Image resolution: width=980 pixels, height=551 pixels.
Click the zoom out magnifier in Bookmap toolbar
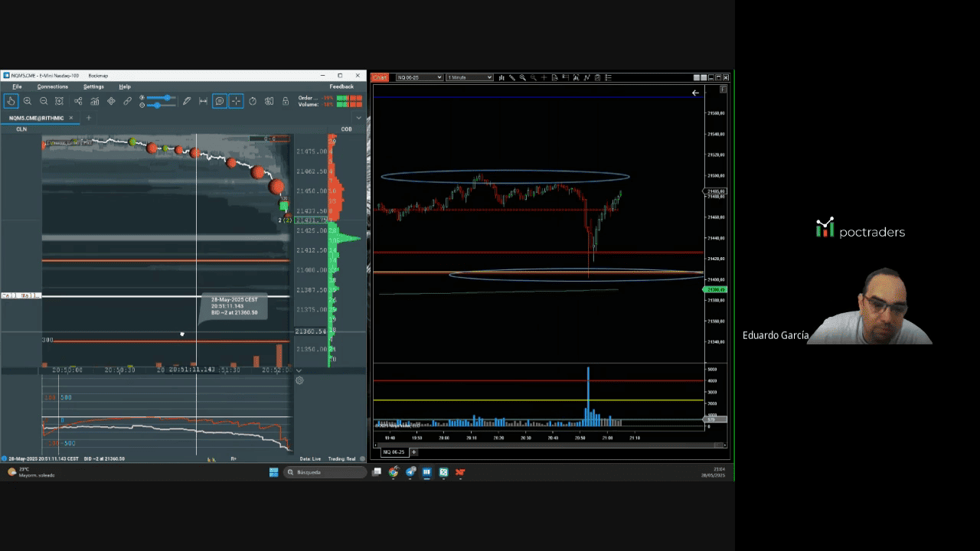(44, 101)
